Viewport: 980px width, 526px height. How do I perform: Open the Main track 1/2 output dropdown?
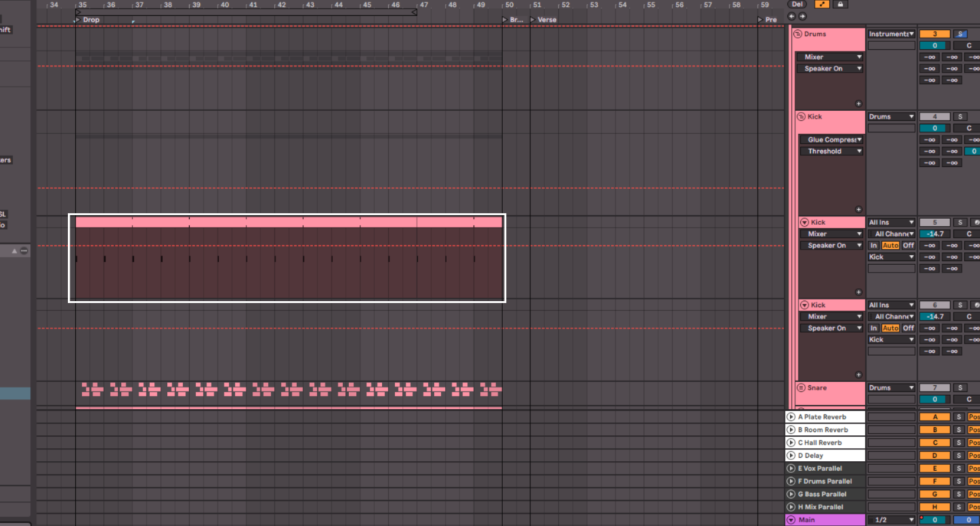pyautogui.click(x=891, y=520)
